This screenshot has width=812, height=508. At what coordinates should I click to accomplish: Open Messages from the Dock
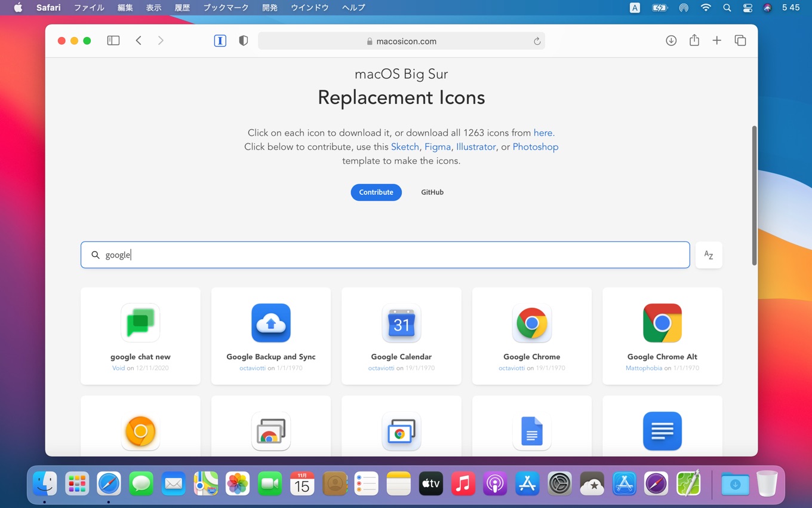[x=142, y=483]
